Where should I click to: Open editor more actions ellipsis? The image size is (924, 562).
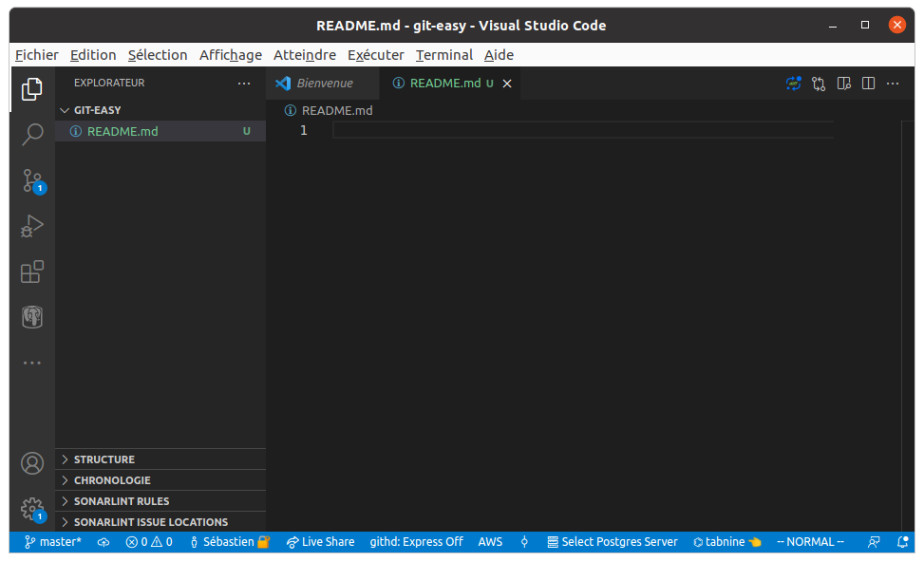893,84
